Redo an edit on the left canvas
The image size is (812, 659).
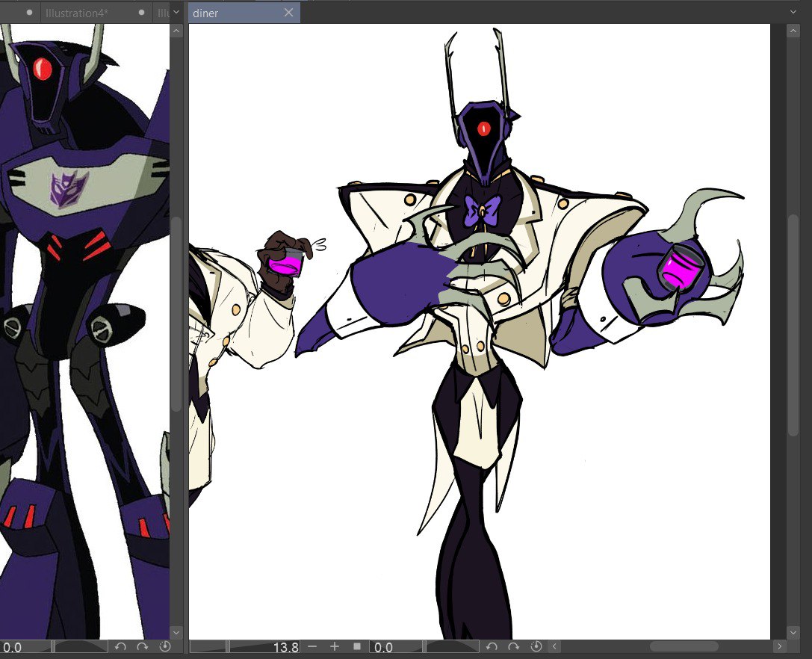143,646
